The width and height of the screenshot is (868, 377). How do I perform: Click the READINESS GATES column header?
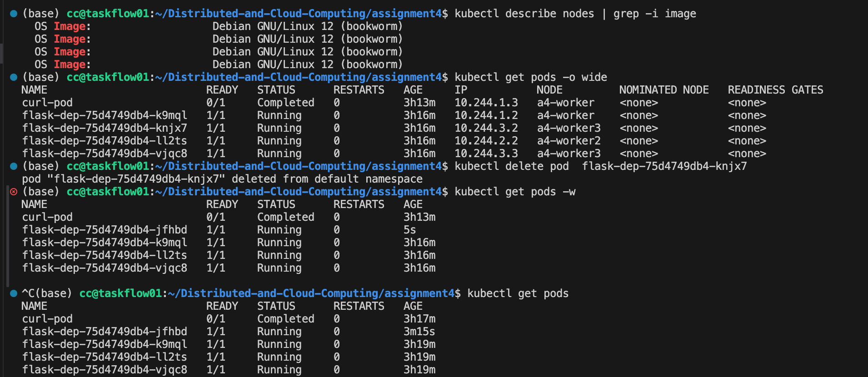tap(775, 90)
